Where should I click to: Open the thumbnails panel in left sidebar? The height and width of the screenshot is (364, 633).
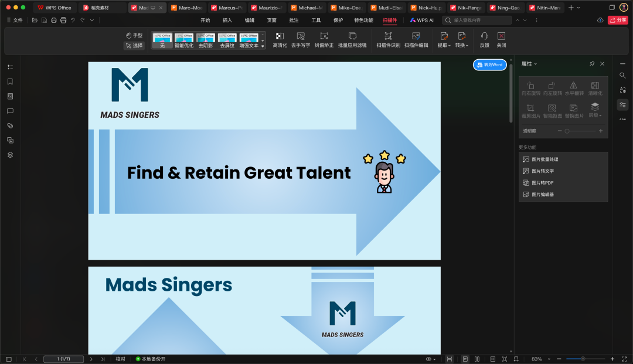click(x=10, y=96)
